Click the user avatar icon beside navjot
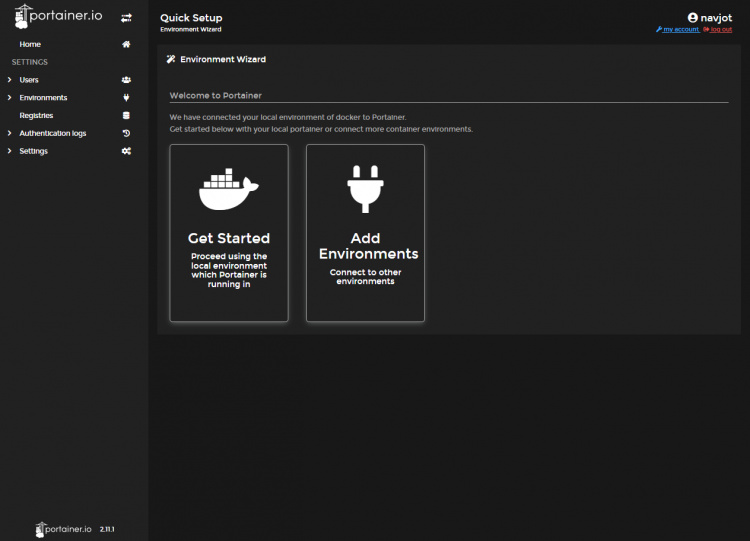The width and height of the screenshot is (750, 541). (692, 18)
